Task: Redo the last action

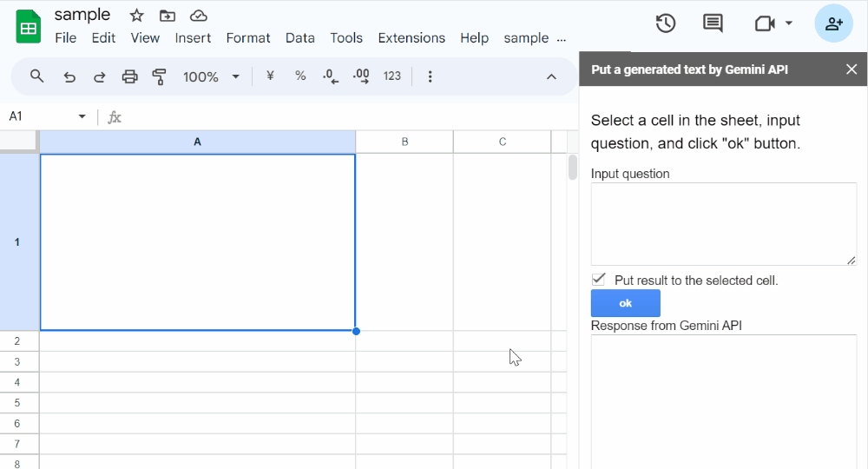Action: click(x=100, y=76)
